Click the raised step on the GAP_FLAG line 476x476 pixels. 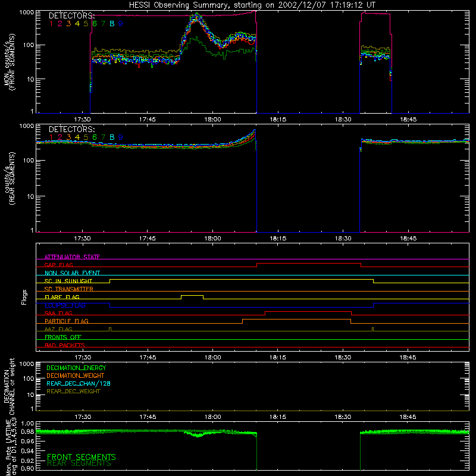[309, 264]
